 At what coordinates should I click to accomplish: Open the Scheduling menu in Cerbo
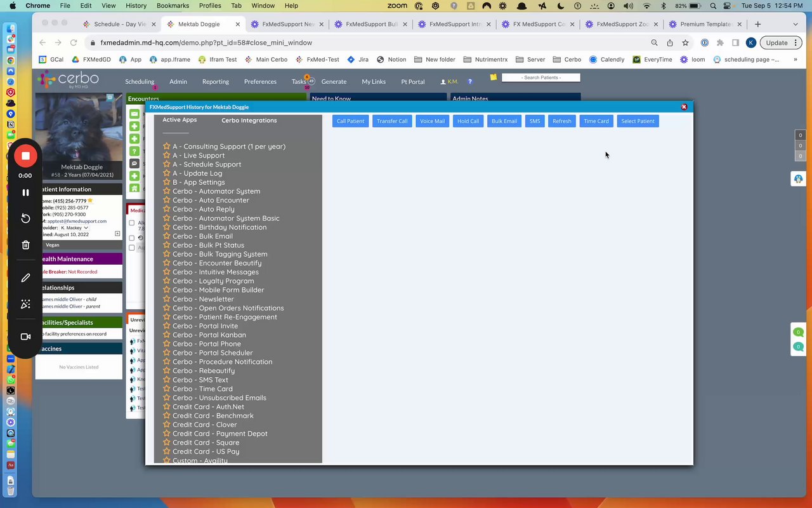coord(140,81)
